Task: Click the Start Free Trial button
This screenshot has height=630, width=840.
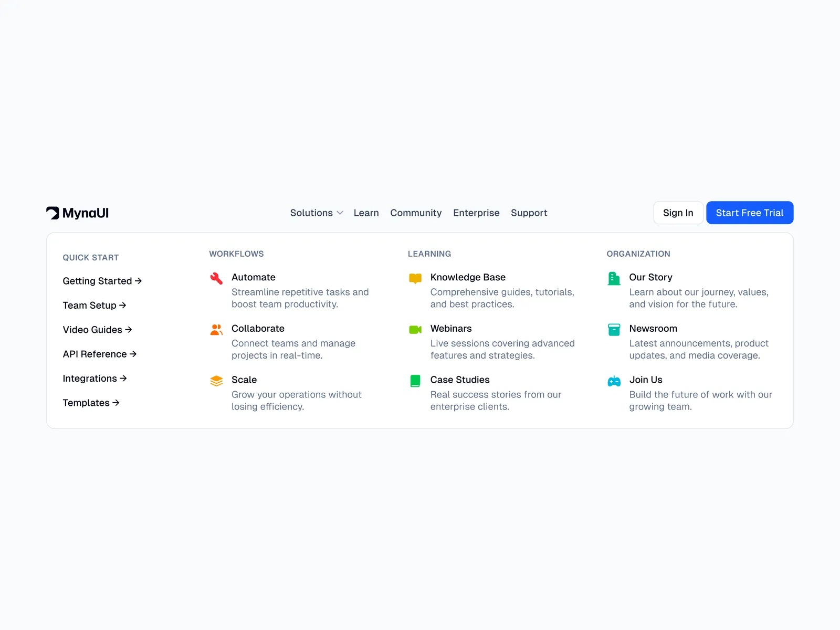Action: [749, 213]
